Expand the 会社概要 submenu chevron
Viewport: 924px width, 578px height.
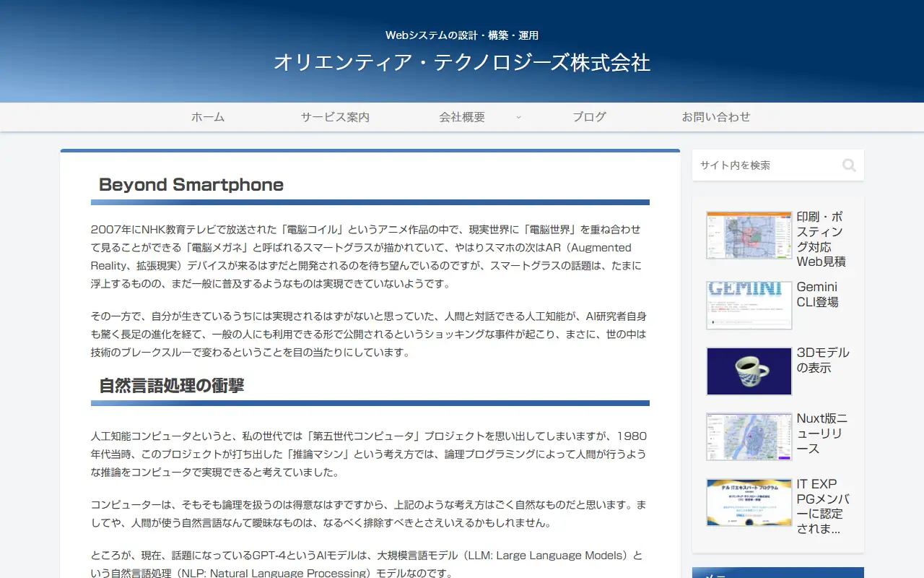click(x=518, y=117)
